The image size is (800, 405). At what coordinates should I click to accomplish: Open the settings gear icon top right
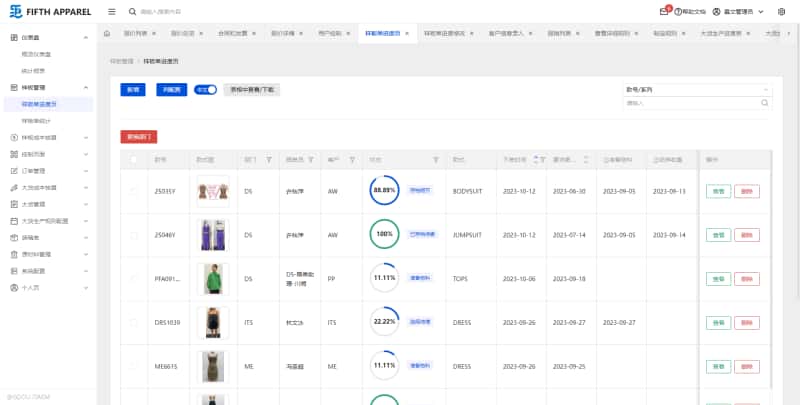(781, 11)
